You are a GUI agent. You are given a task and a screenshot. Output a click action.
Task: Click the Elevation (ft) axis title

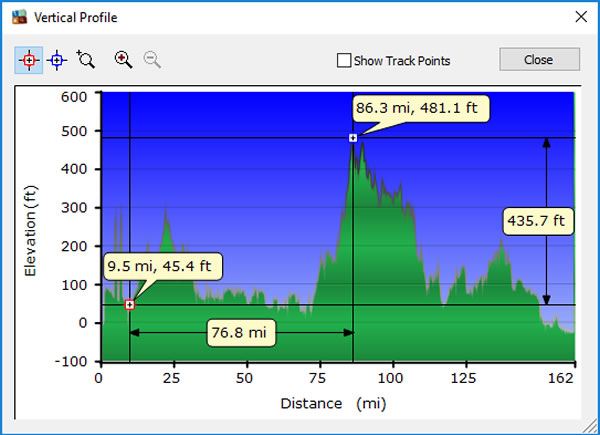[30, 230]
